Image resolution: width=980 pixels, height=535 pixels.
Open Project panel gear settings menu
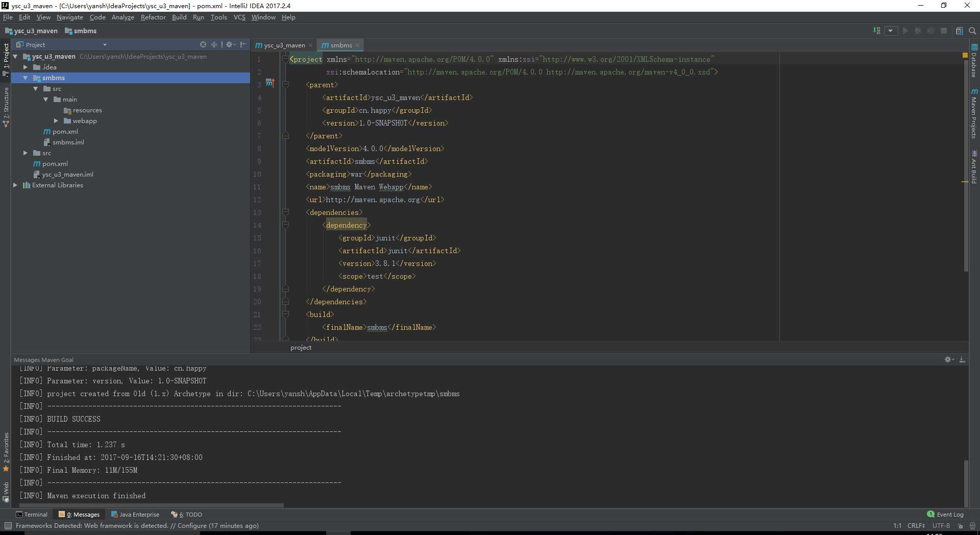click(230, 44)
